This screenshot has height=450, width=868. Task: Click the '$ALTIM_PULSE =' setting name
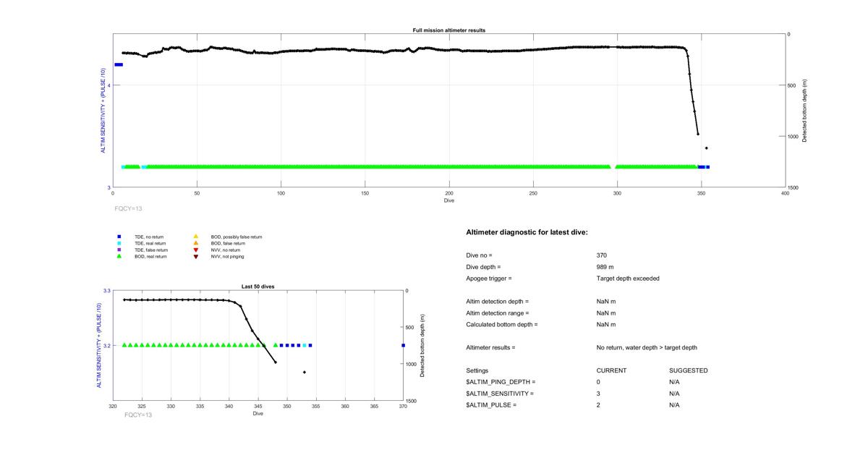(x=491, y=405)
